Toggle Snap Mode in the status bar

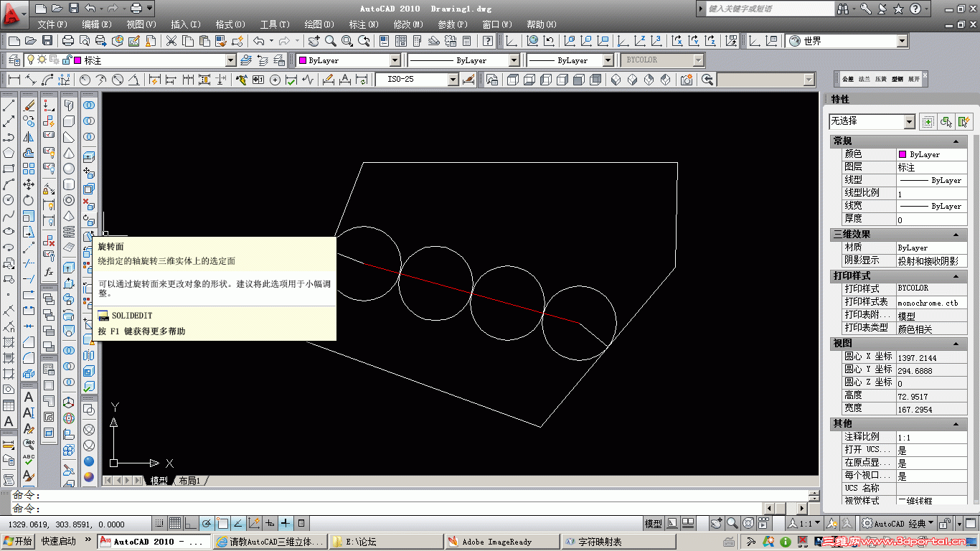(159, 523)
